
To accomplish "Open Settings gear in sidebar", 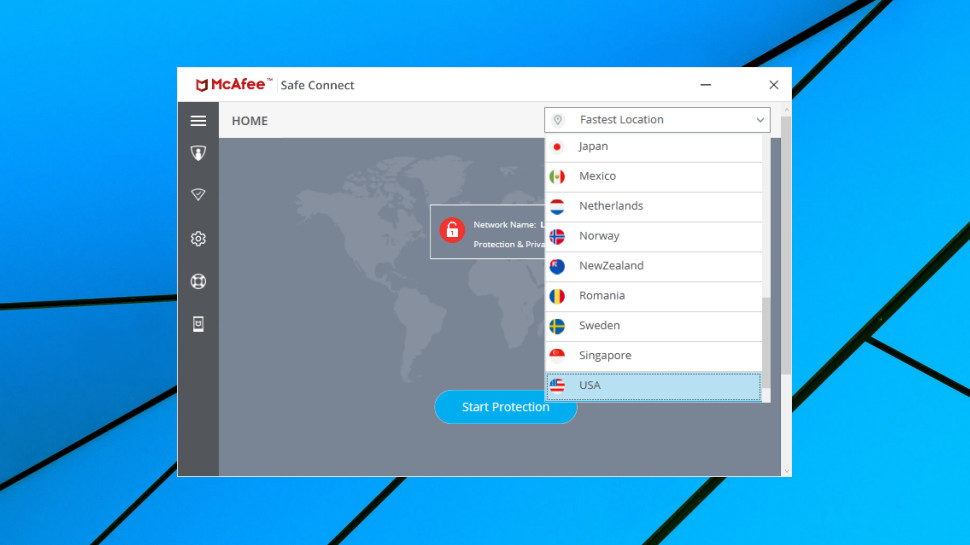I will click(x=198, y=238).
